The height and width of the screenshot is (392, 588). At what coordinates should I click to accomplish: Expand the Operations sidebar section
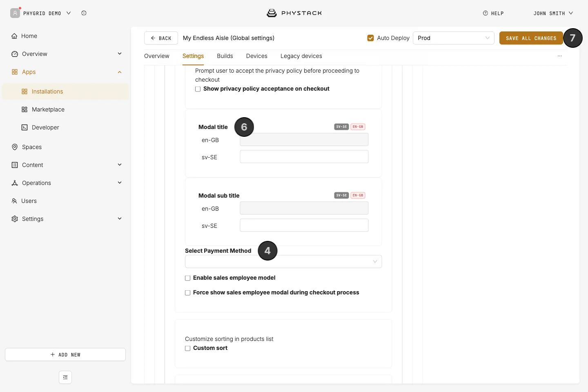point(120,183)
